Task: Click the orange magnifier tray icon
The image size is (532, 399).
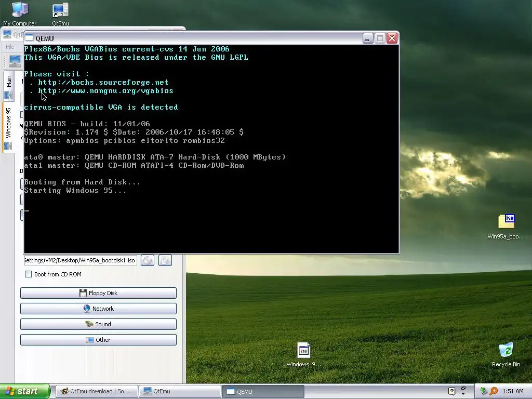Action: point(494,391)
